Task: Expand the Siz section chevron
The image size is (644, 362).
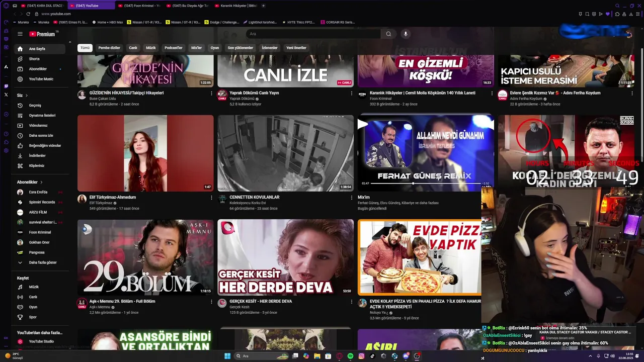Action: (27, 96)
